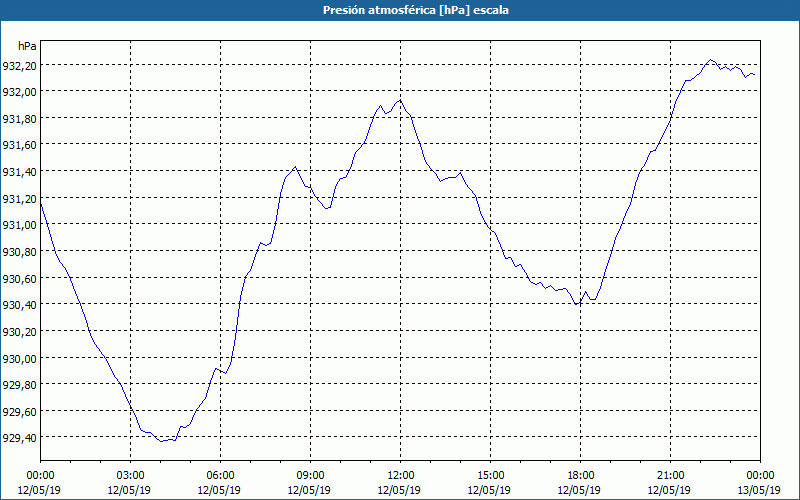The height and width of the screenshot is (500, 800).
Task: Click the 932,20 y-axis value
Action: (x=19, y=65)
